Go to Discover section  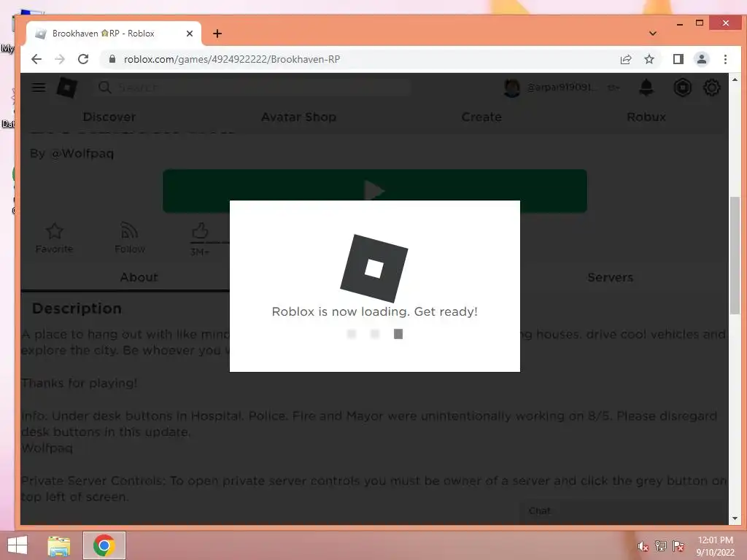pyautogui.click(x=109, y=117)
